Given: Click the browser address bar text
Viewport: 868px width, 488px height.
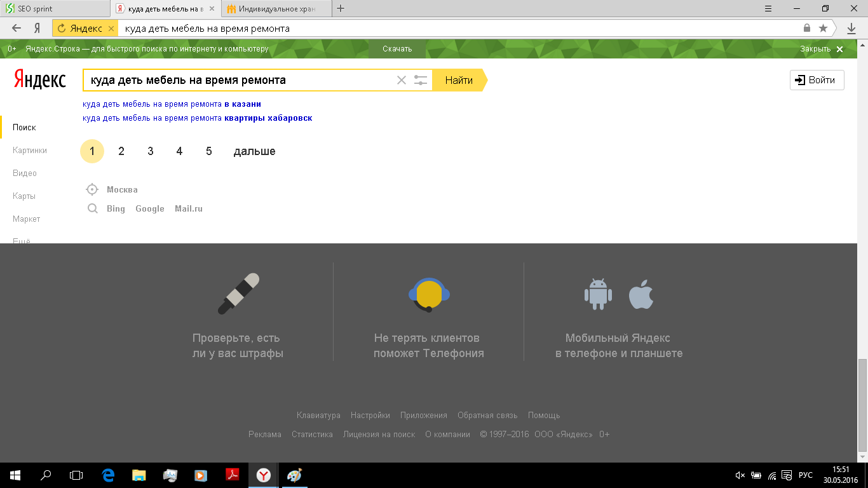Looking at the screenshot, I should point(207,29).
